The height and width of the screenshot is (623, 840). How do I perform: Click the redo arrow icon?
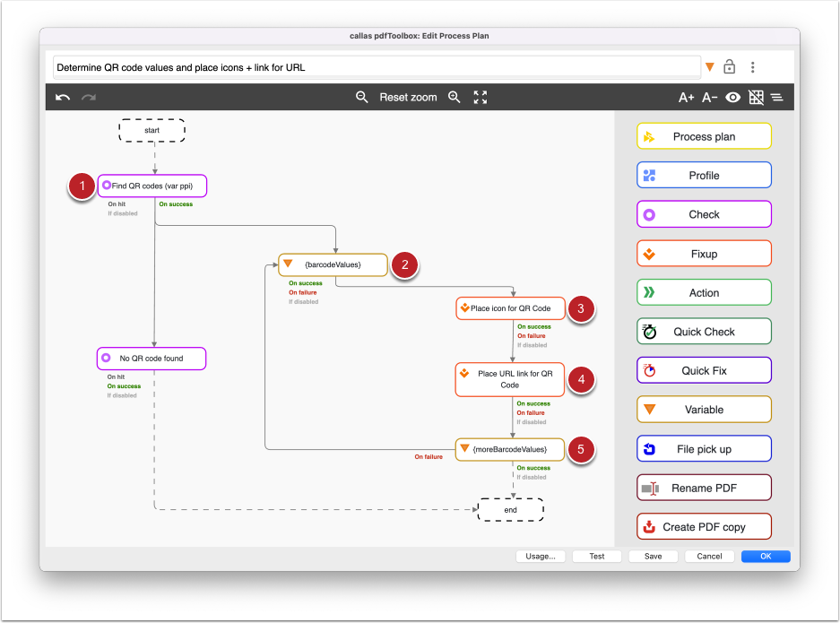[x=89, y=98]
